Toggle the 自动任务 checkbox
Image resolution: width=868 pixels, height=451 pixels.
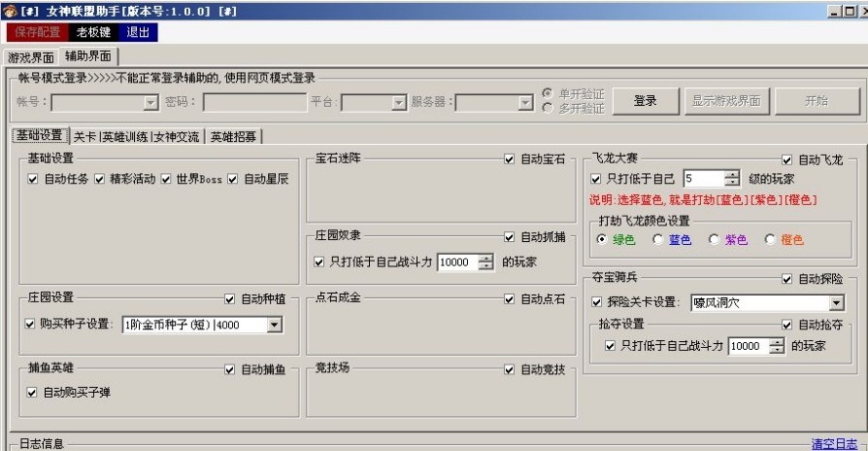pos(33,180)
